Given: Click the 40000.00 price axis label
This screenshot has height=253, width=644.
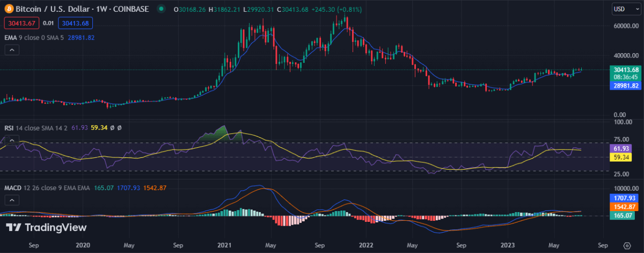Looking at the screenshot, I should tap(626, 55).
